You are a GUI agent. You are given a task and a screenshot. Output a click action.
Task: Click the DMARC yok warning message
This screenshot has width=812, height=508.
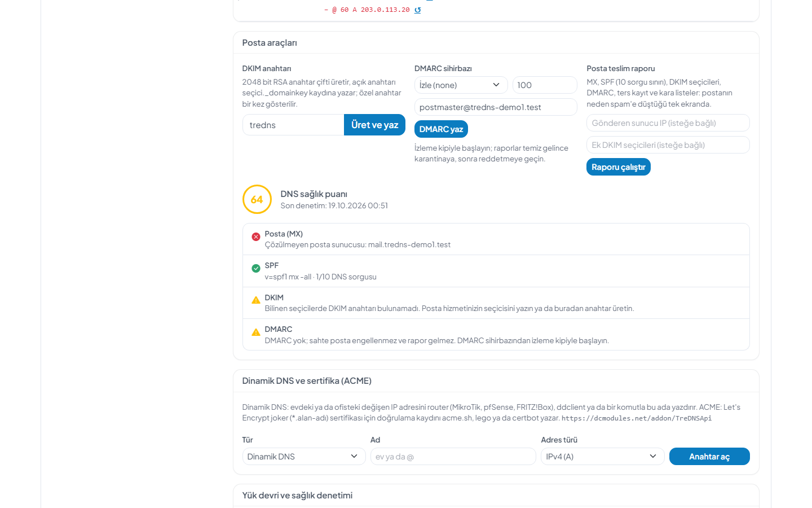tap(436, 340)
